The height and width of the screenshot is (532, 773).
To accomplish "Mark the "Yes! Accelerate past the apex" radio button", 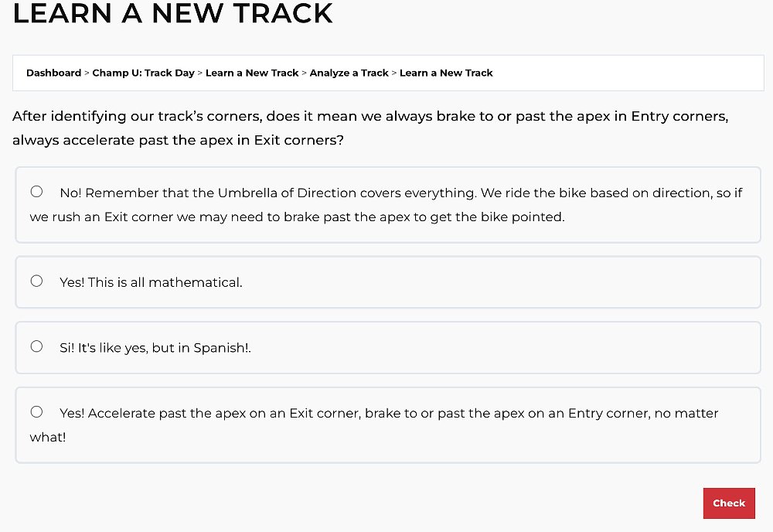I will click(x=36, y=412).
